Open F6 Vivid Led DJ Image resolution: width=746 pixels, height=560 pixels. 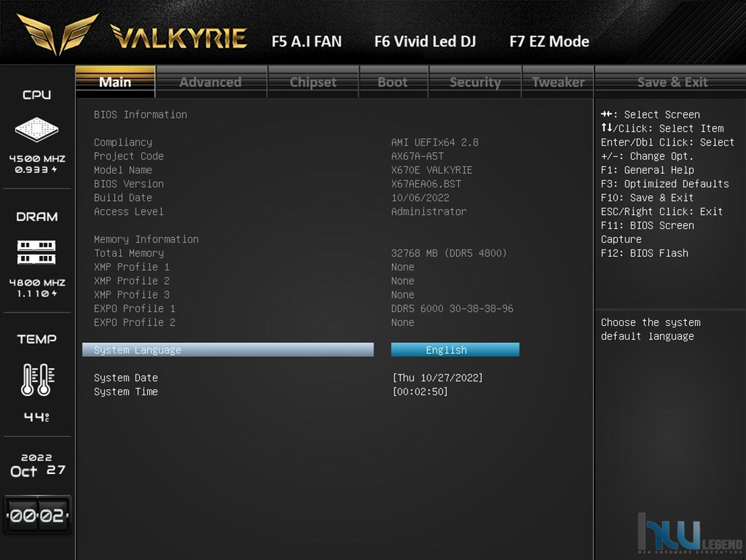(425, 41)
